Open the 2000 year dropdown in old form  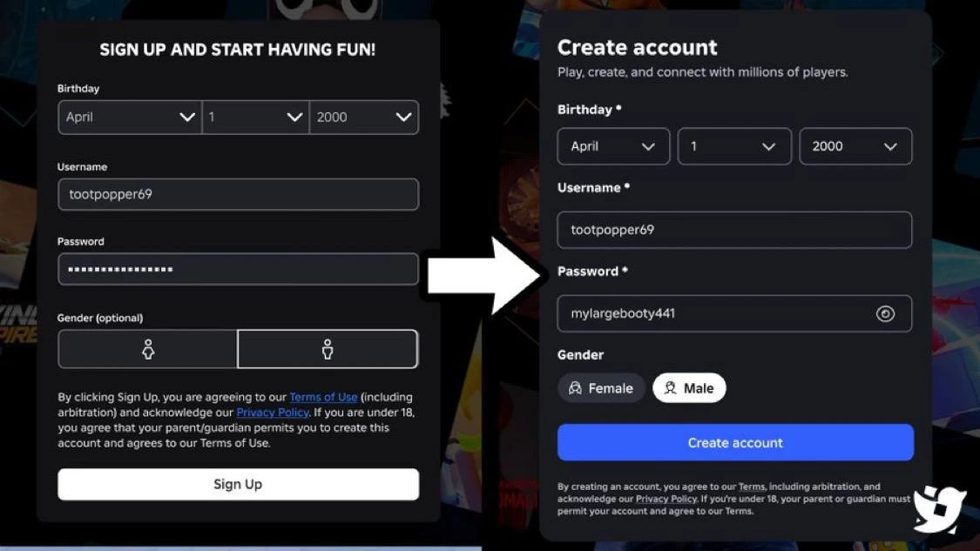[x=364, y=117]
